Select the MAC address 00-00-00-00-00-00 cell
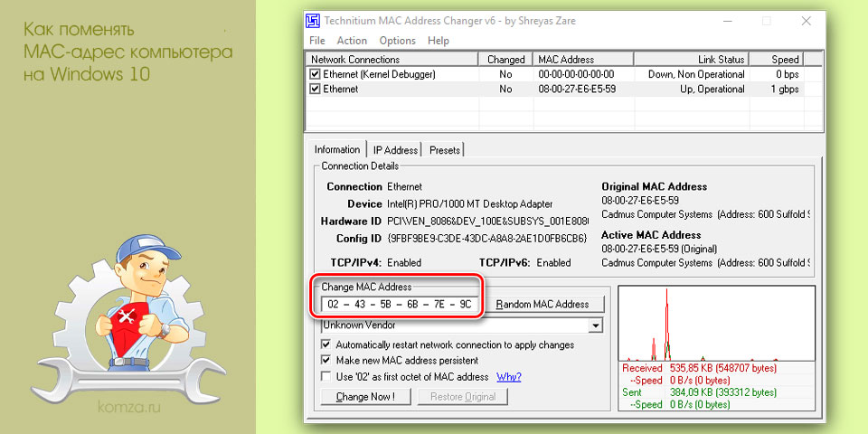Viewport: 868px width, 434px height. click(576, 74)
